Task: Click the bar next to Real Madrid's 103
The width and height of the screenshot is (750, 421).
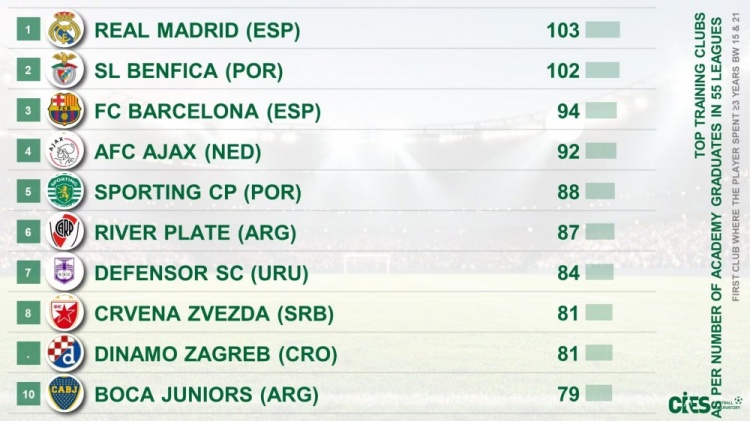Action: pos(603,30)
